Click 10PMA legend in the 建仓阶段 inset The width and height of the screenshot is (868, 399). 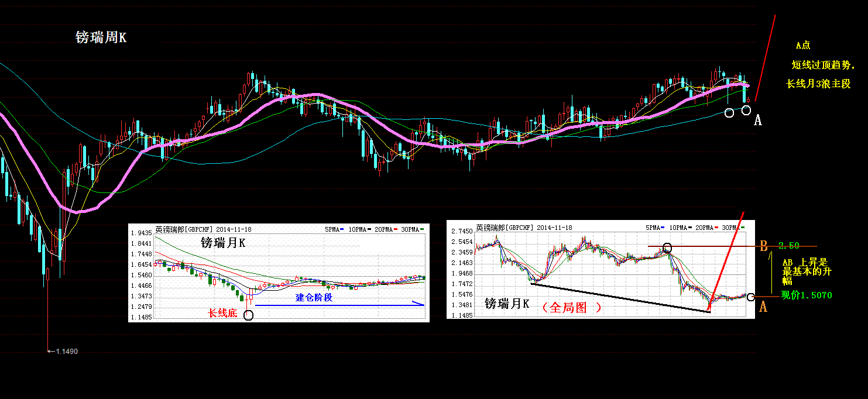click(361, 230)
